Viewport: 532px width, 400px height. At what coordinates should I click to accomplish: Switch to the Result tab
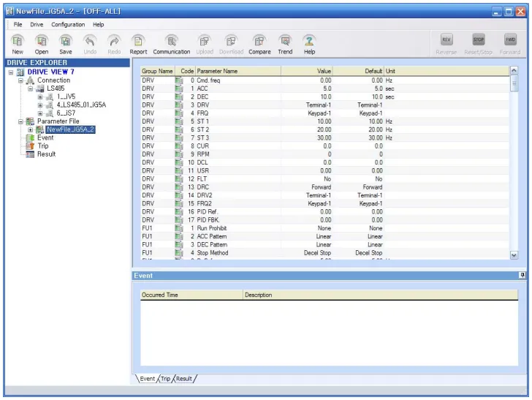(x=184, y=379)
